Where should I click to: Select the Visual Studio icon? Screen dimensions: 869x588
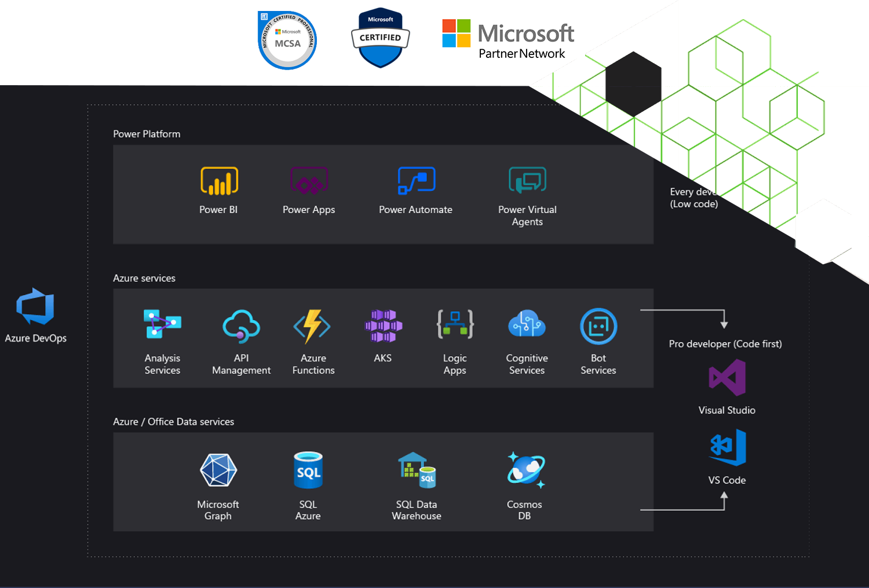(x=727, y=378)
